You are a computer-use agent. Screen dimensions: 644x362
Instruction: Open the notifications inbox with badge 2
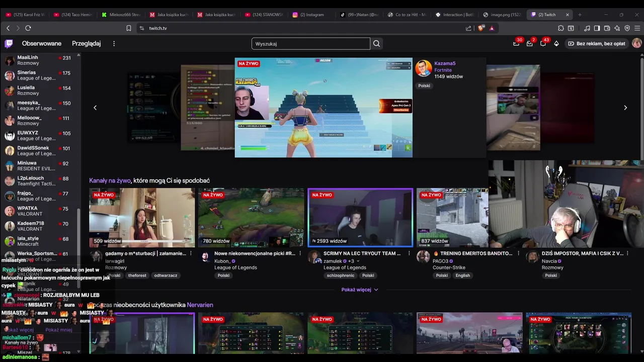tap(529, 44)
